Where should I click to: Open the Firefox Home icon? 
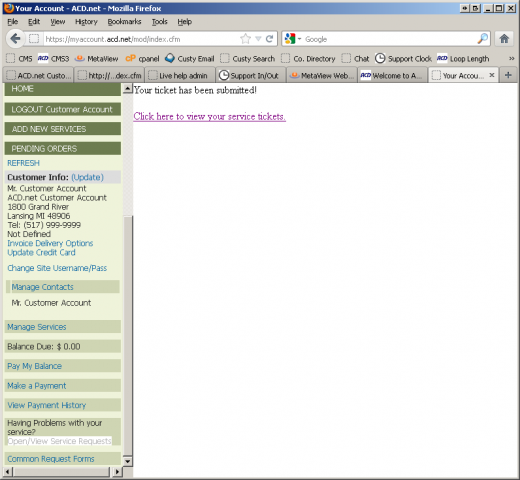click(504, 39)
